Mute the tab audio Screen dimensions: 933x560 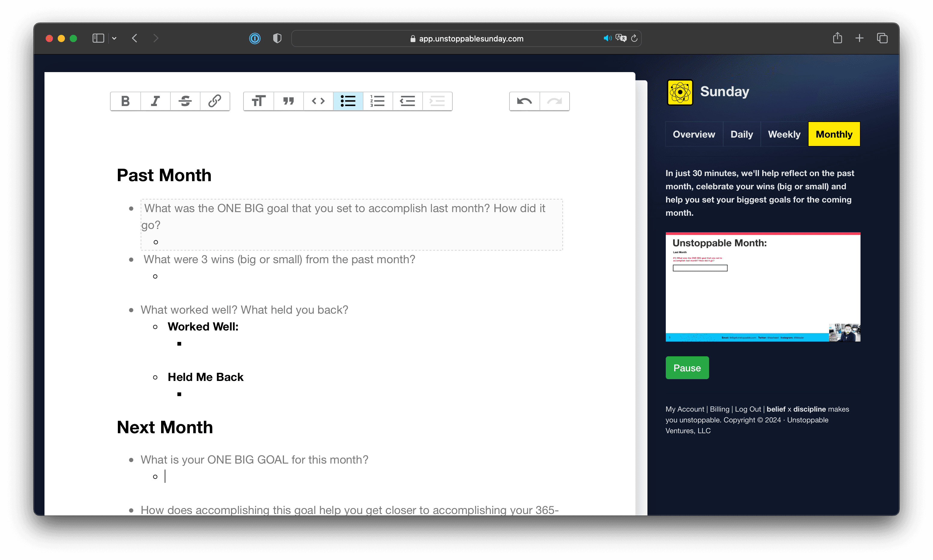pyautogui.click(x=607, y=38)
